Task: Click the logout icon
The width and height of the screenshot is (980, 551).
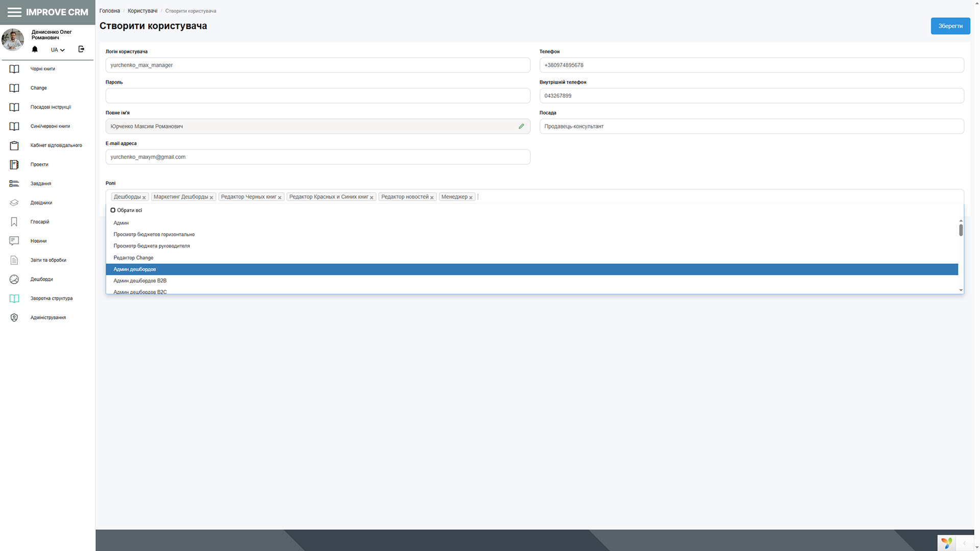Action: (x=81, y=49)
